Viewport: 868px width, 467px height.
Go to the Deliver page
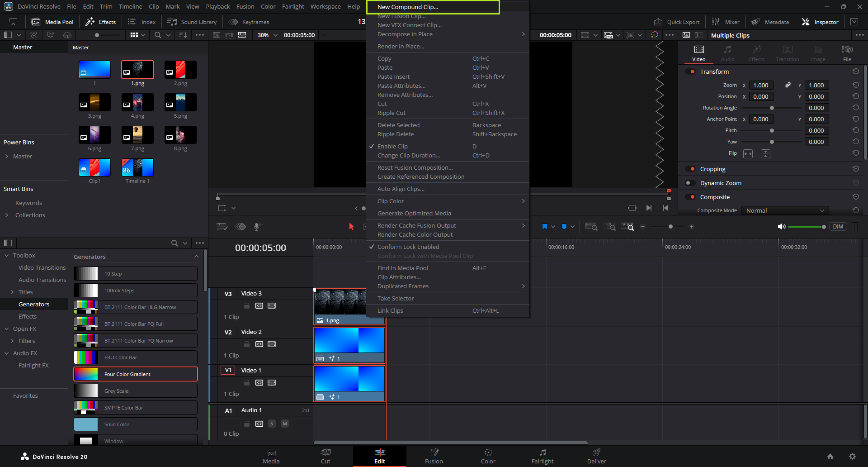click(596, 456)
